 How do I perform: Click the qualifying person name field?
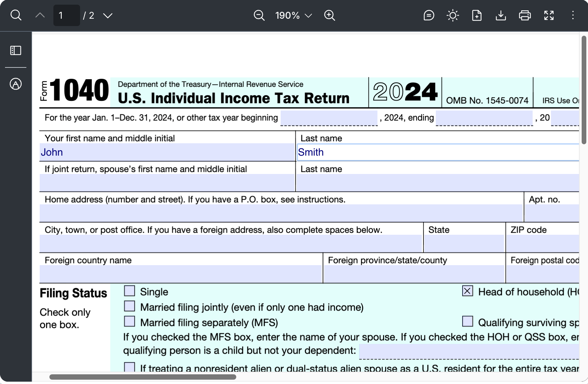(469, 352)
